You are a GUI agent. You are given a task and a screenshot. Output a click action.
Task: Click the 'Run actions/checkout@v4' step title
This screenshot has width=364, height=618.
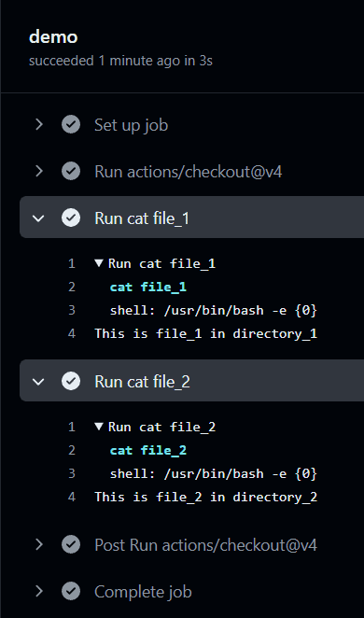tap(189, 172)
